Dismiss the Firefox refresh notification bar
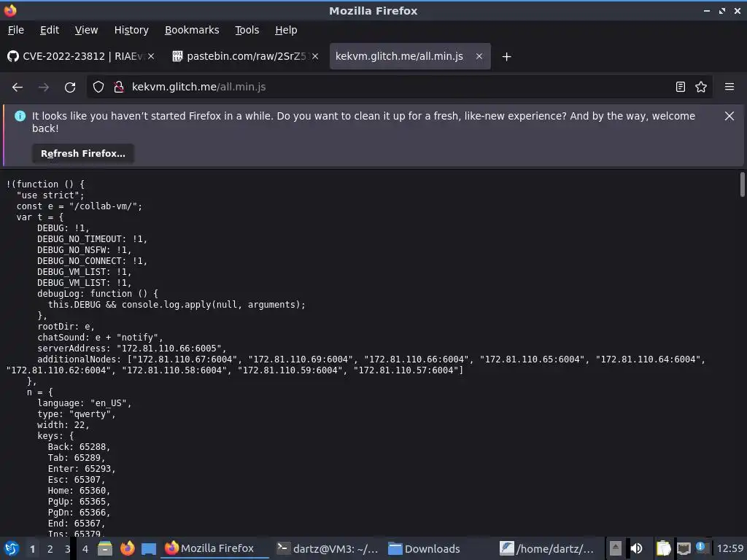747x560 pixels. click(x=729, y=116)
